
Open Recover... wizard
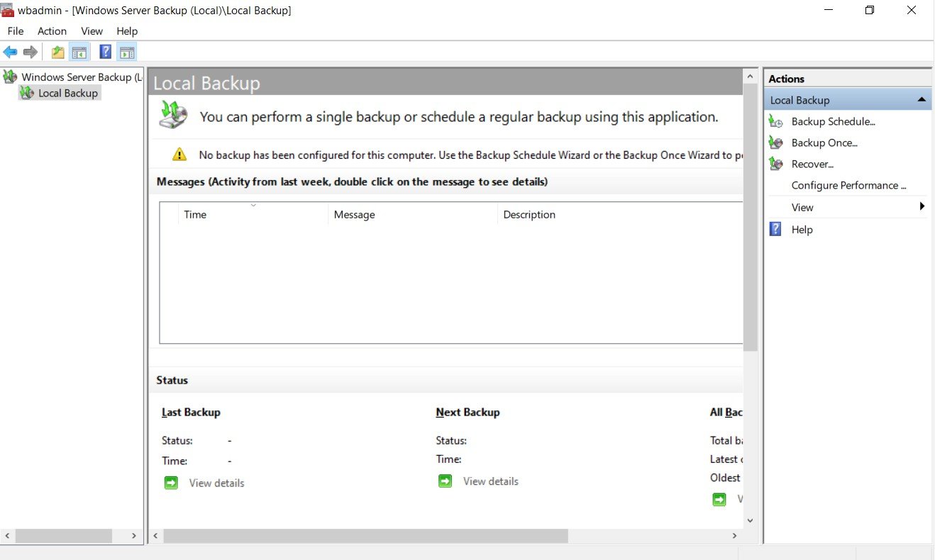812,164
